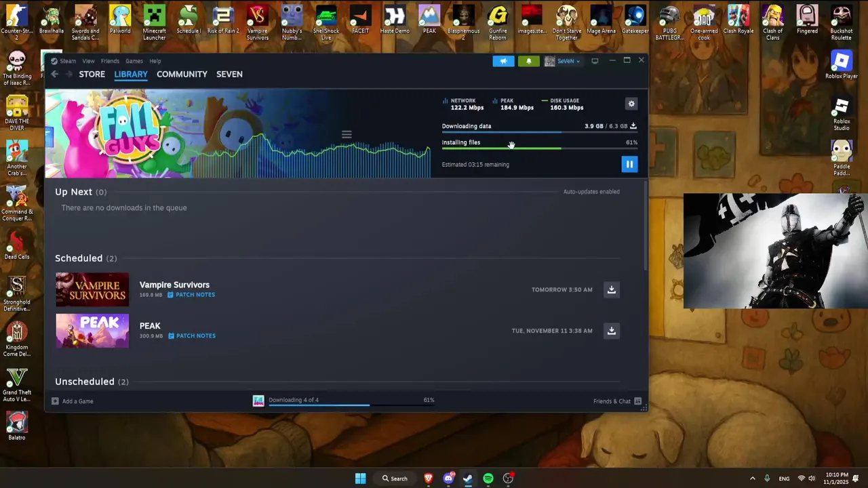Open the Help menu

point(155,61)
